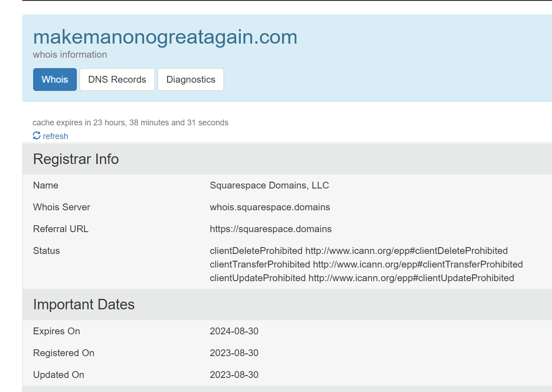This screenshot has width=552, height=392.
Task: Switch to the Whois tab
Action: point(55,79)
